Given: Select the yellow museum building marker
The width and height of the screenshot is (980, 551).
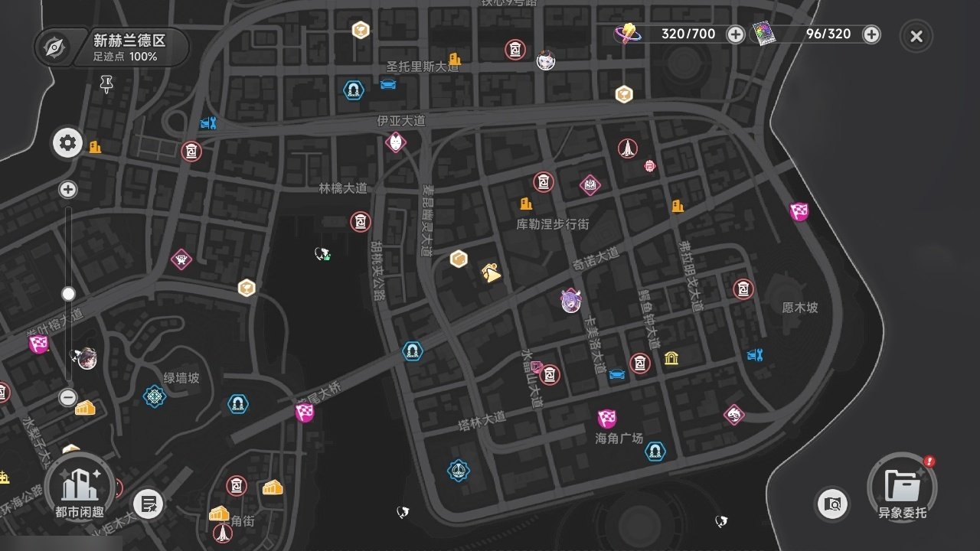Looking at the screenshot, I should coord(671,359).
